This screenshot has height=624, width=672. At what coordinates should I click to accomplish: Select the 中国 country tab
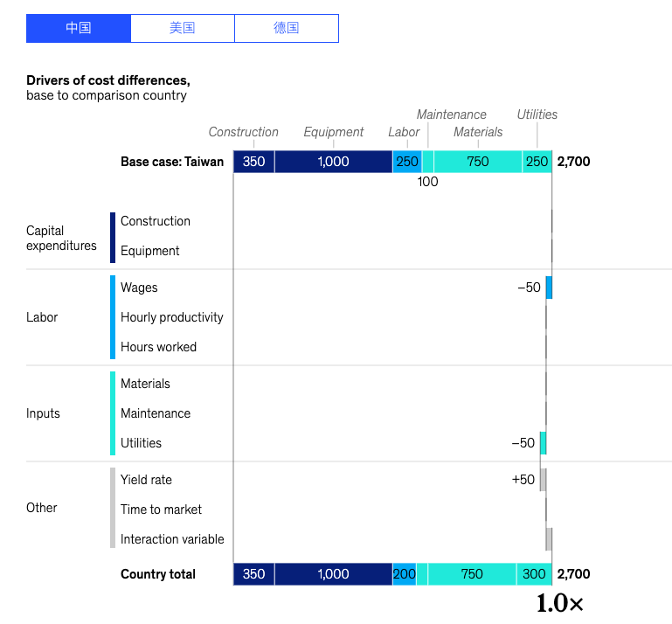[x=79, y=28]
